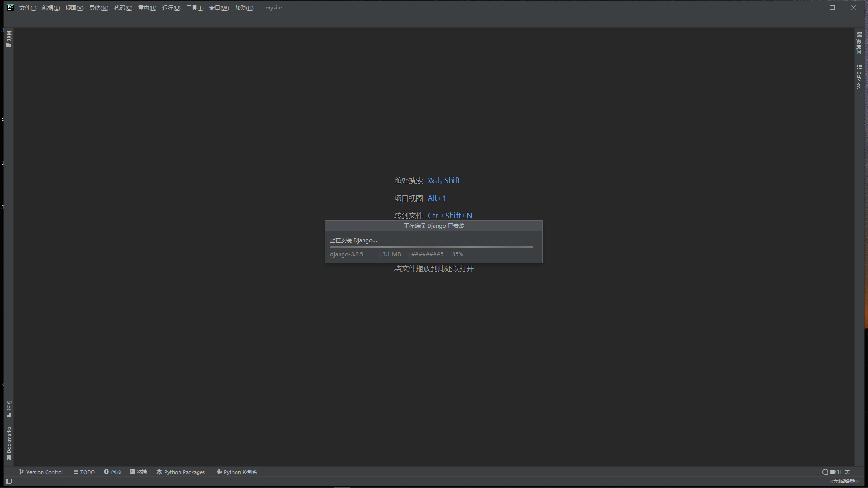Image resolution: width=868 pixels, height=488 pixels.
Task: Close the PyCharm window
Action: 854,8
